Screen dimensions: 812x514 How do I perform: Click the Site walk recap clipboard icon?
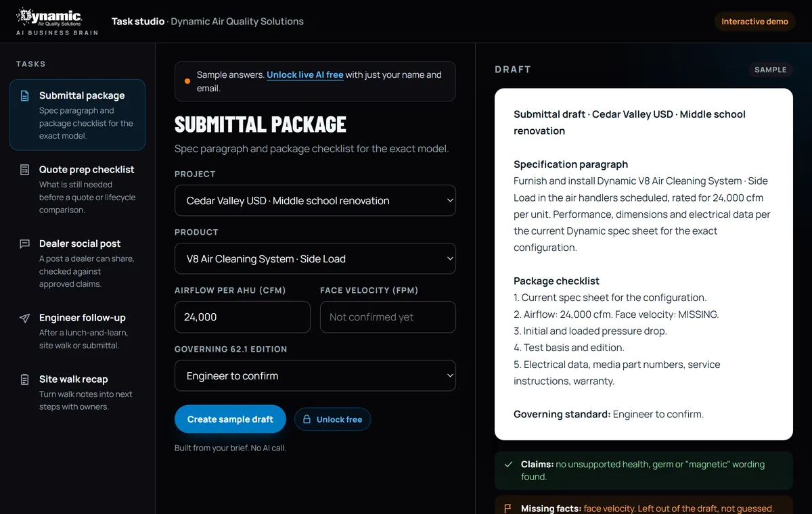click(25, 379)
